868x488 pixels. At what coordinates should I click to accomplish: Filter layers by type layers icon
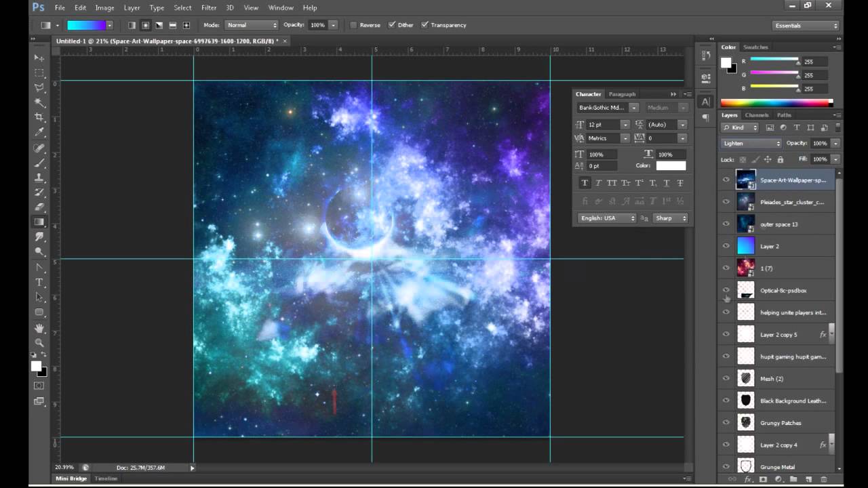pyautogui.click(x=797, y=127)
